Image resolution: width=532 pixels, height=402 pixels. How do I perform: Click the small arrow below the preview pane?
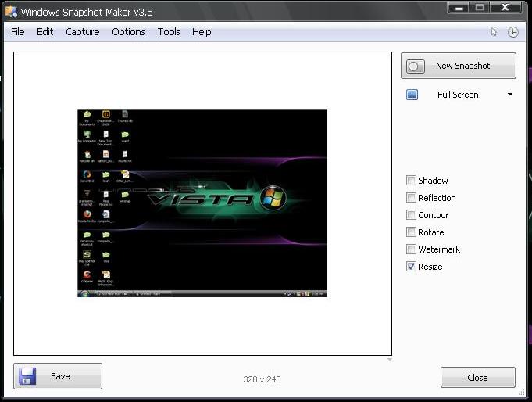point(390,359)
